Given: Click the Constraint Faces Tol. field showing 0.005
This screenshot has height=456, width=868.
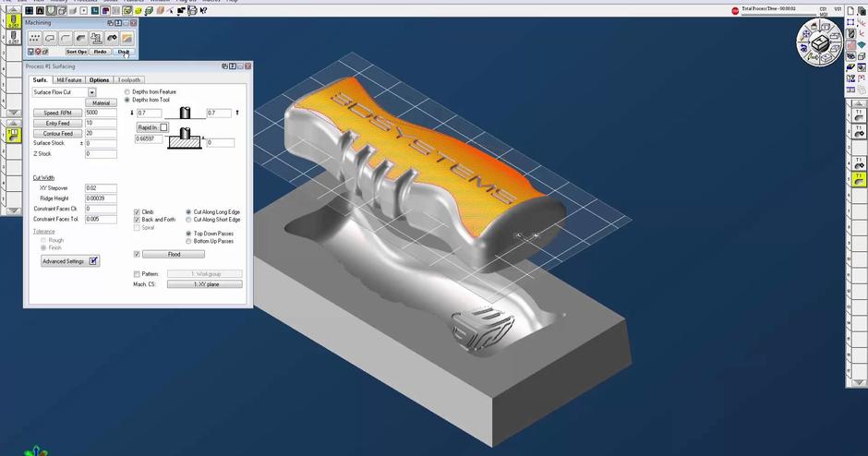Looking at the screenshot, I should [x=101, y=219].
